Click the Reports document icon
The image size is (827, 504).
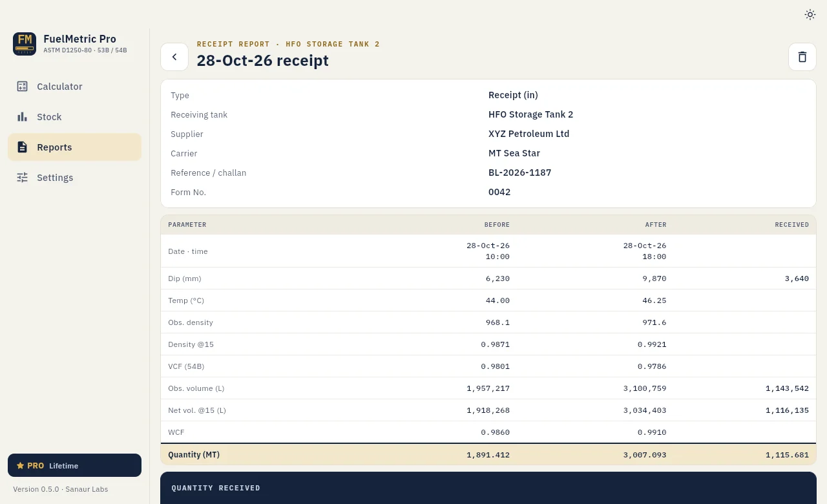[23, 147]
